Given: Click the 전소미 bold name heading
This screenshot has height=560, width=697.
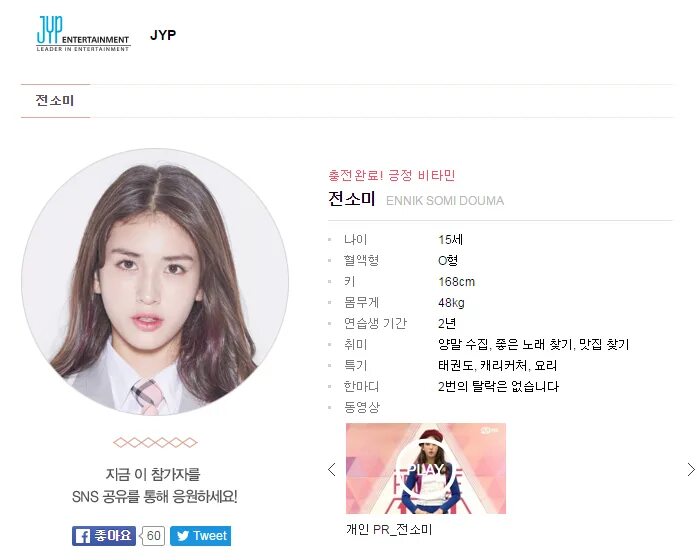Looking at the screenshot, I should click(x=352, y=198).
